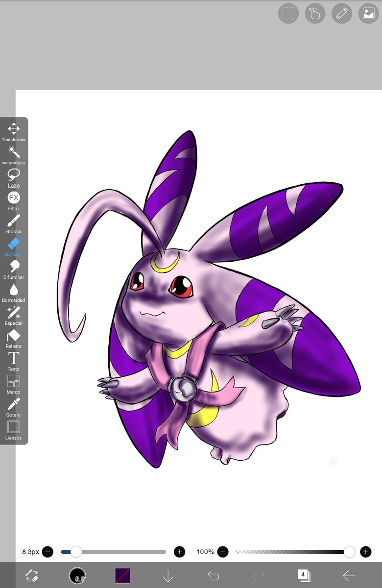This screenshot has height=588, width=382.
Task: Tap the down arrow to hide toolbar
Action: 168,576
